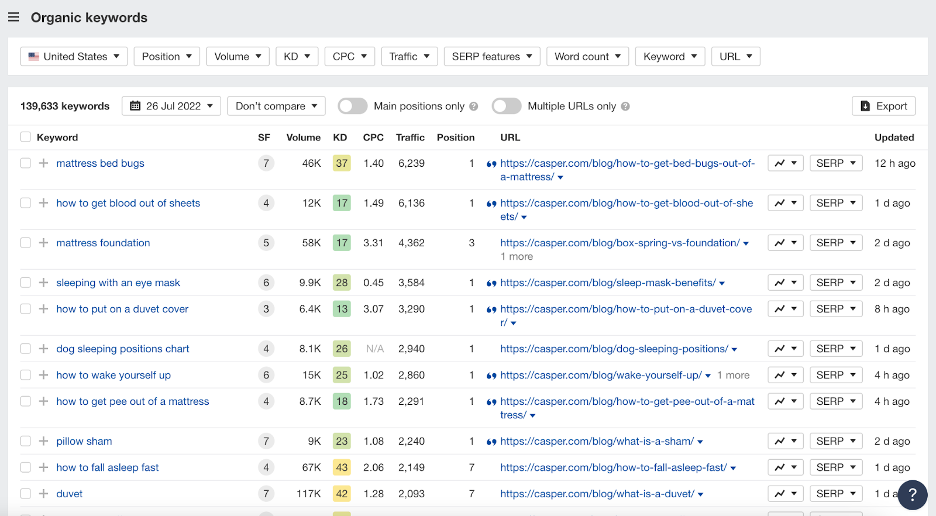Viewport: 936px width, 516px height.
Task: Open the Word count filter menu
Action: [588, 57]
